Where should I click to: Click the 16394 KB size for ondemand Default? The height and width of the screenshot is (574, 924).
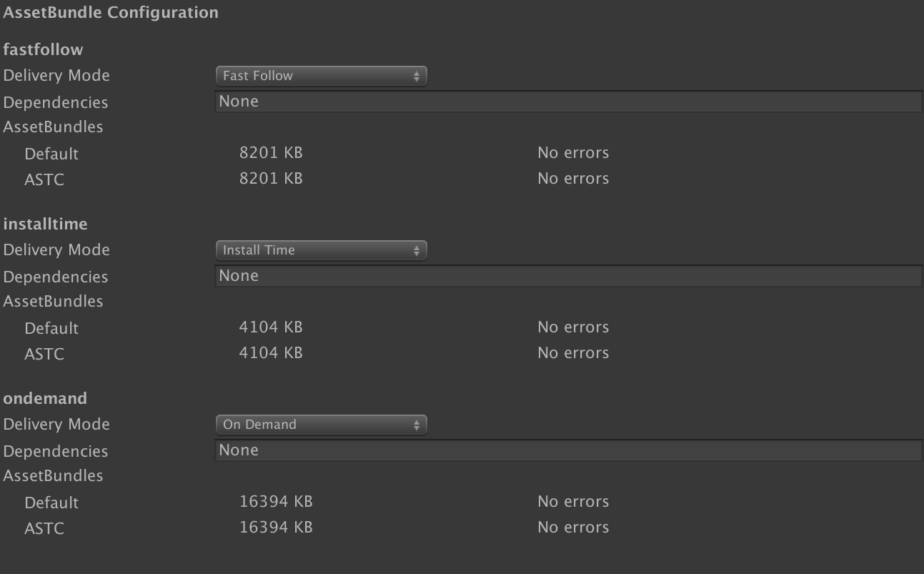276,502
